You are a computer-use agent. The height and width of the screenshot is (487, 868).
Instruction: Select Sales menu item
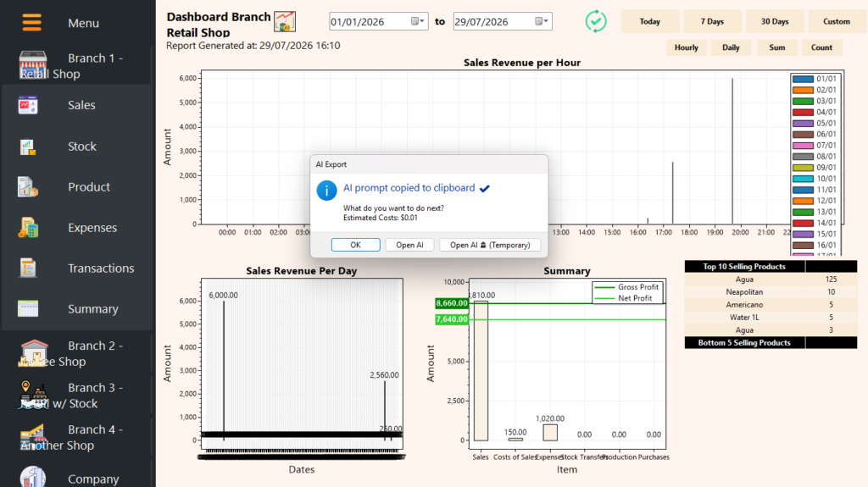click(81, 105)
